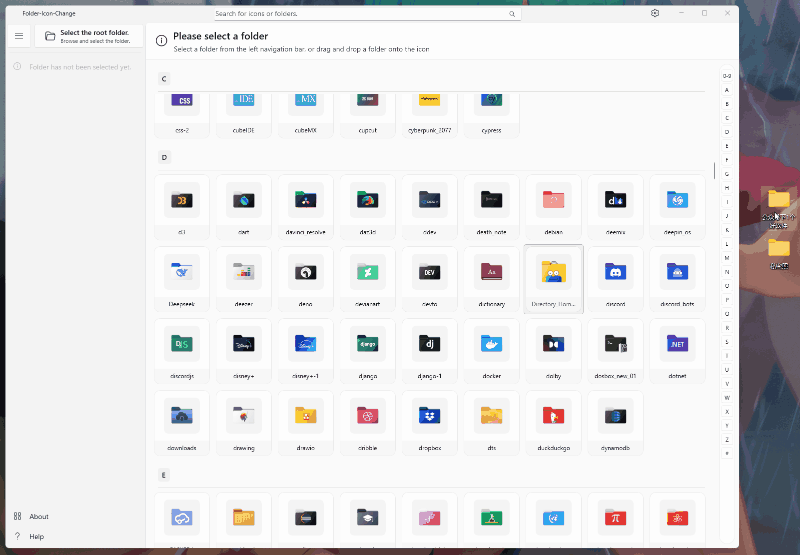800x555 pixels.
Task: Choose the docker folder icon
Action: [491, 351]
